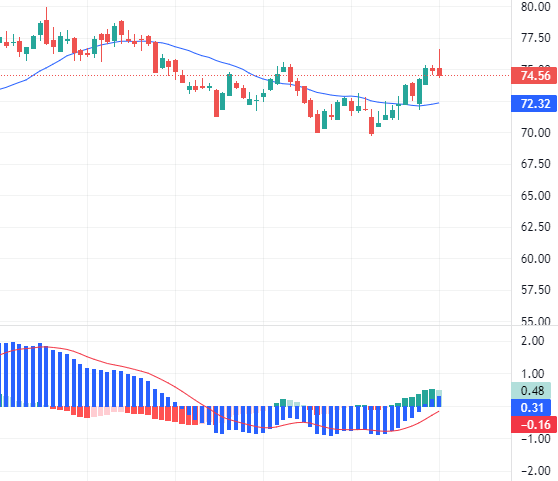Select the 0.48 histogram value label
Viewport: 558px width, 481px height.
pyautogui.click(x=531, y=390)
